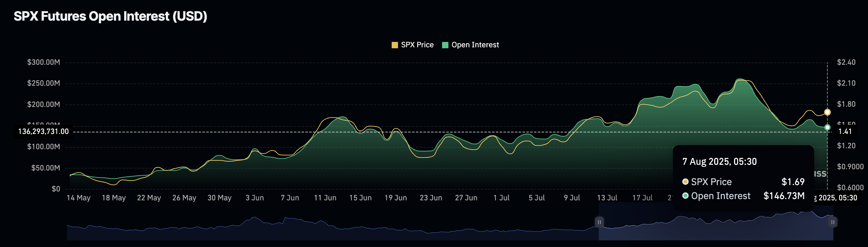Screen dimensions: 868x247
Task: Click the $146.73M Open Interest tooltip value
Action: pos(784,196)
